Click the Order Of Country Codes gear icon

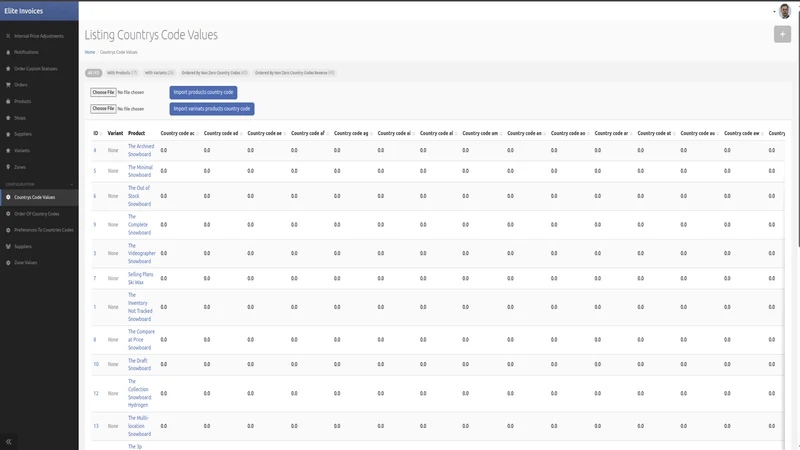[x=8, y=214]
